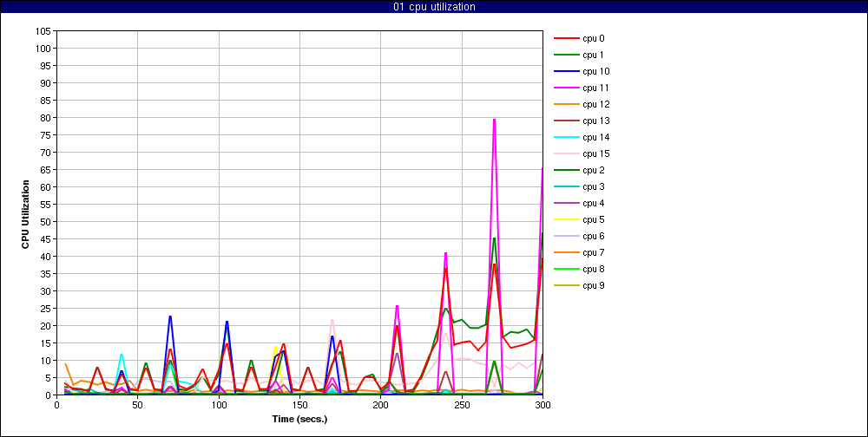The width and height of the screenshot is (868, 437).
Task: Click the 100 y-axis tick label
Action: [44, 49]
